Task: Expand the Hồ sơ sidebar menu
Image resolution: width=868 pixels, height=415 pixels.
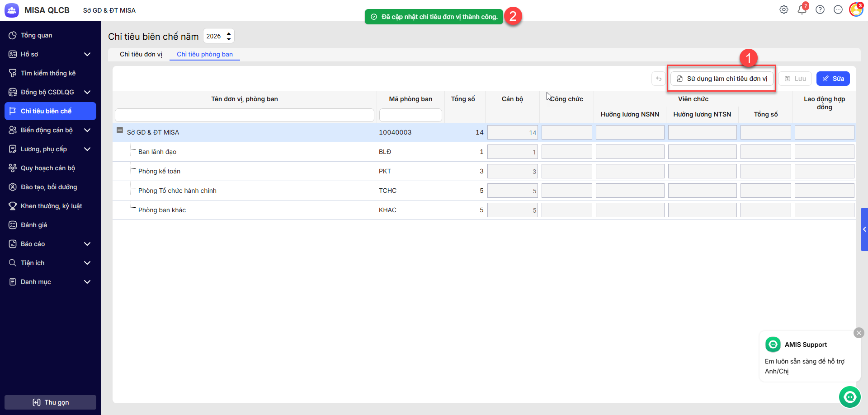Action: pos(87,54)
